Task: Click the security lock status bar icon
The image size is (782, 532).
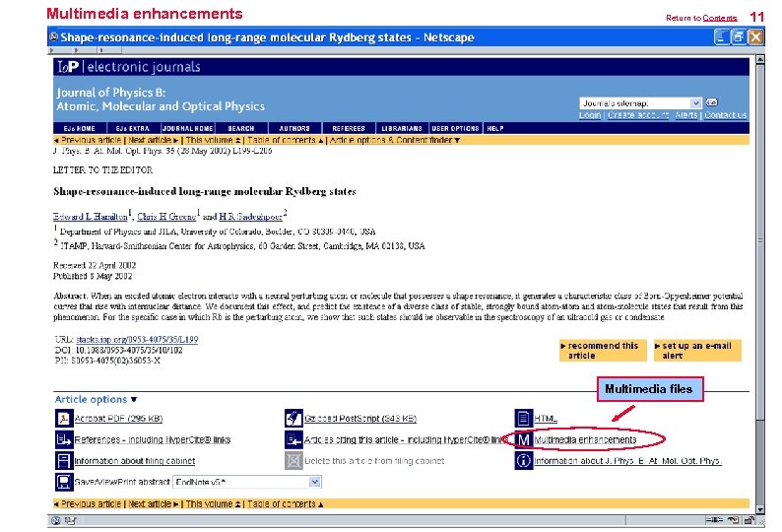Action: click(x=749, y=520)
